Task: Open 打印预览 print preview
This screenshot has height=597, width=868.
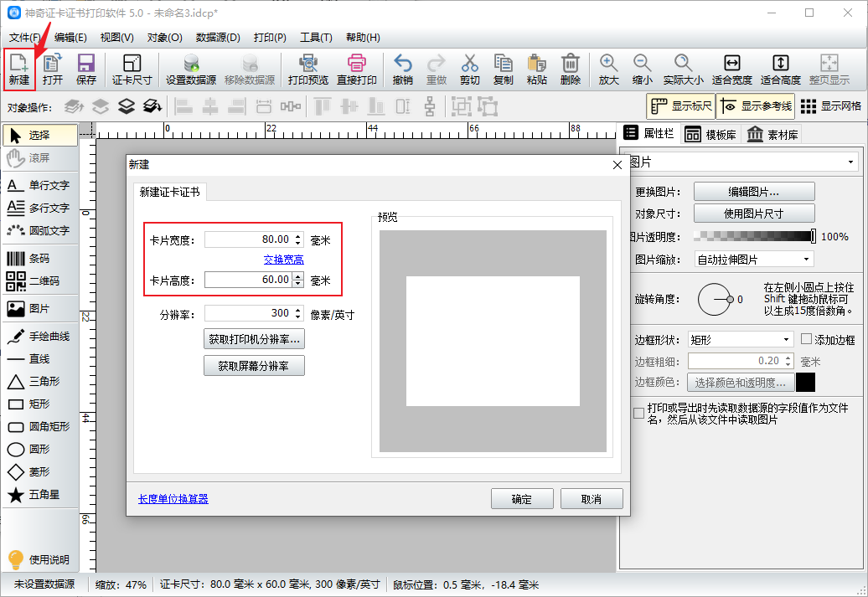Action: 308,69
